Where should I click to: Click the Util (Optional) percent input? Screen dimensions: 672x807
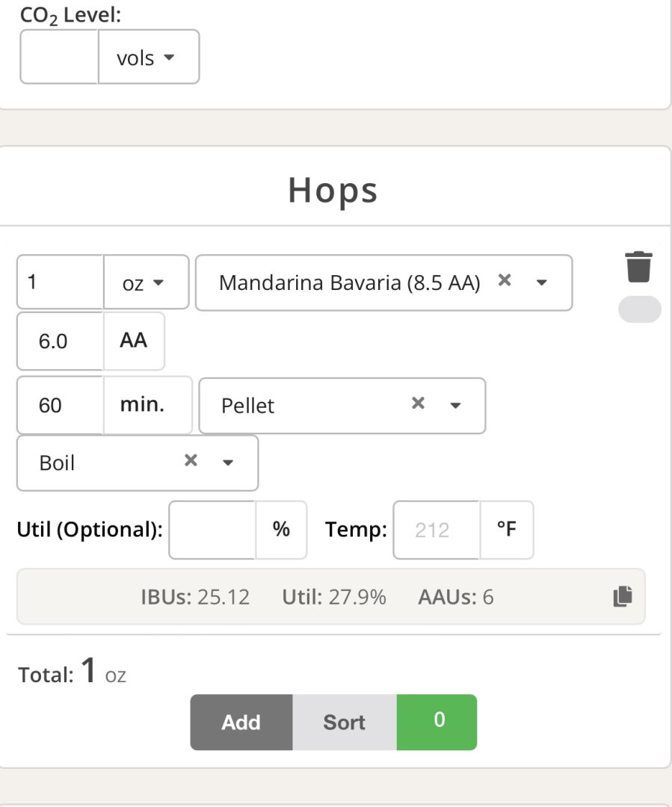[x=213, y=530]
